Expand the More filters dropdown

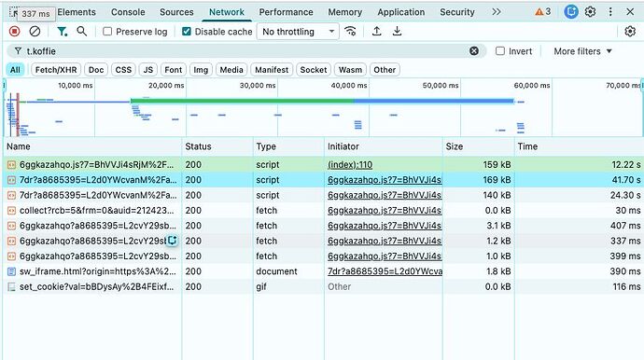coord(582,51)
